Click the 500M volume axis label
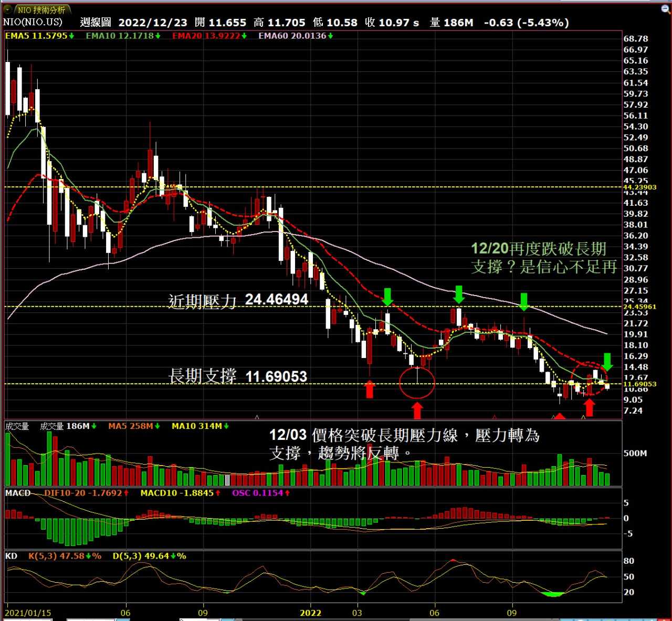672x621 pixels. coord(635,453)
